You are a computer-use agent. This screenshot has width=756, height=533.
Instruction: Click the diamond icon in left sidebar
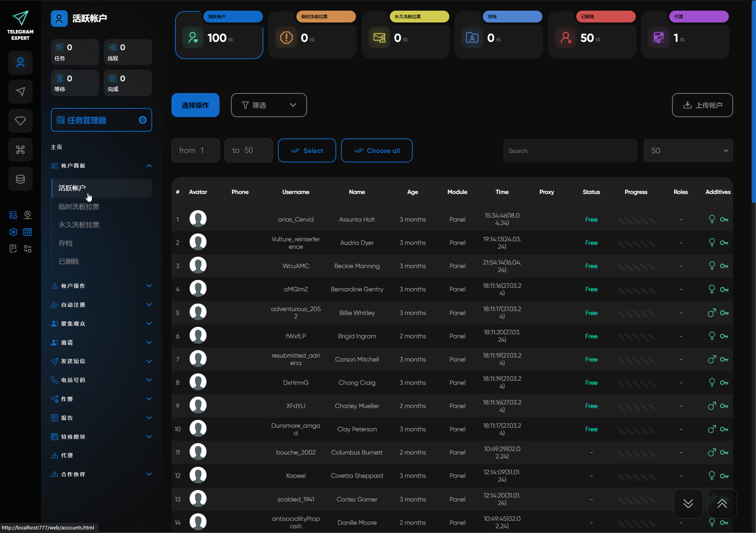click(20, 121)
